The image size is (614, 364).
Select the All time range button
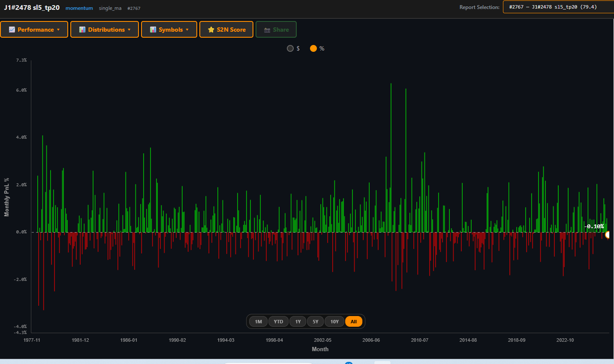354,322
